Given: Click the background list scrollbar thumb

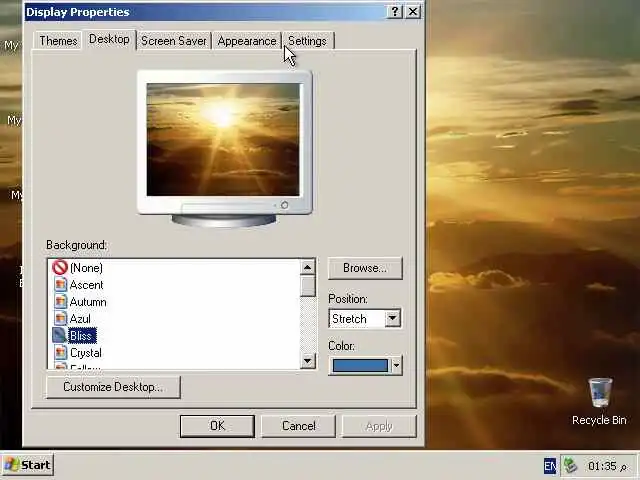Looking at the screenshot, I should (307, 286).
